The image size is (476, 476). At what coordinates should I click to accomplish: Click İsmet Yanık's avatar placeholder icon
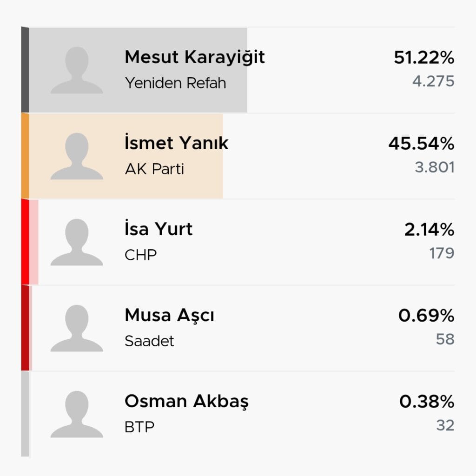[x=77, y=156]
